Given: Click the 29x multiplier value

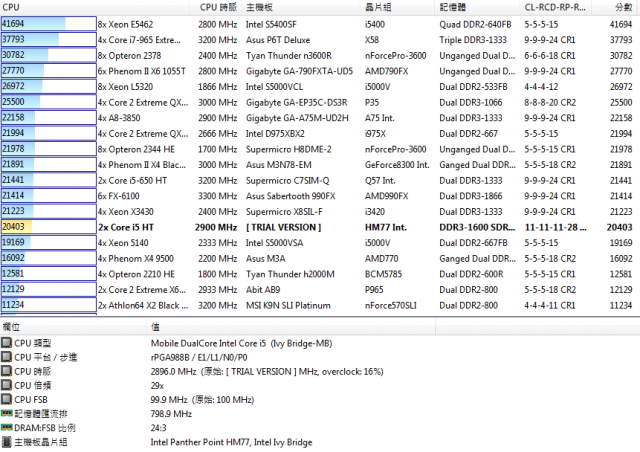Looking at the screenshot, I should pyautogui.click(x=157, y=385).
